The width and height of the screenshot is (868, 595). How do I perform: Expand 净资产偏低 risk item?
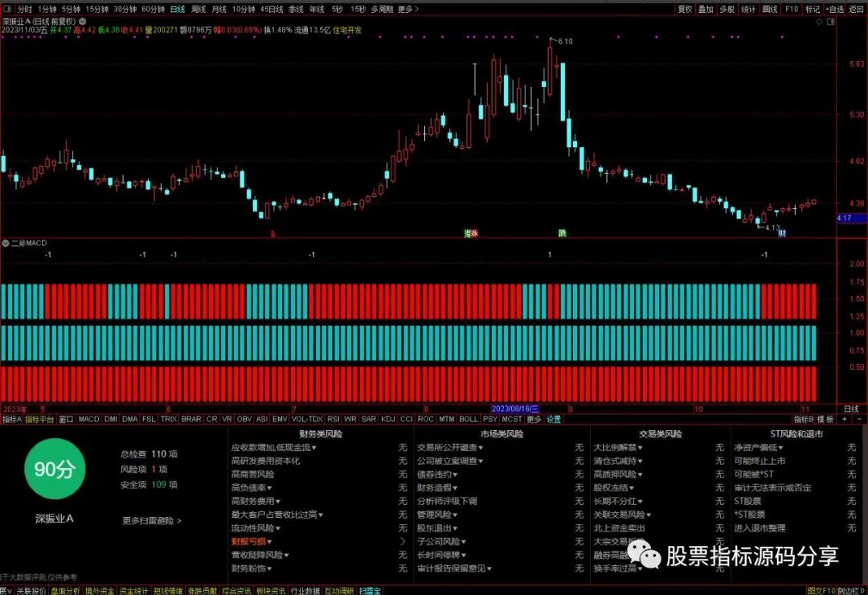pyautogui.click(x=759, y=447)
